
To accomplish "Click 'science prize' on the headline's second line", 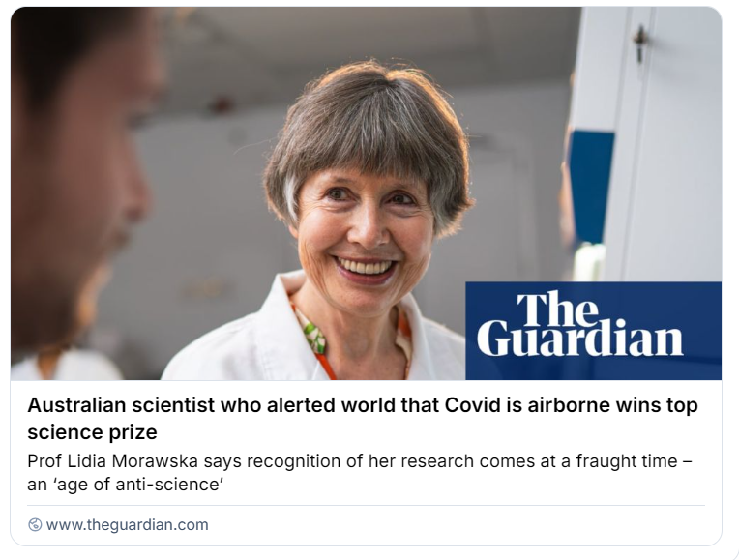I will (92, 431).
